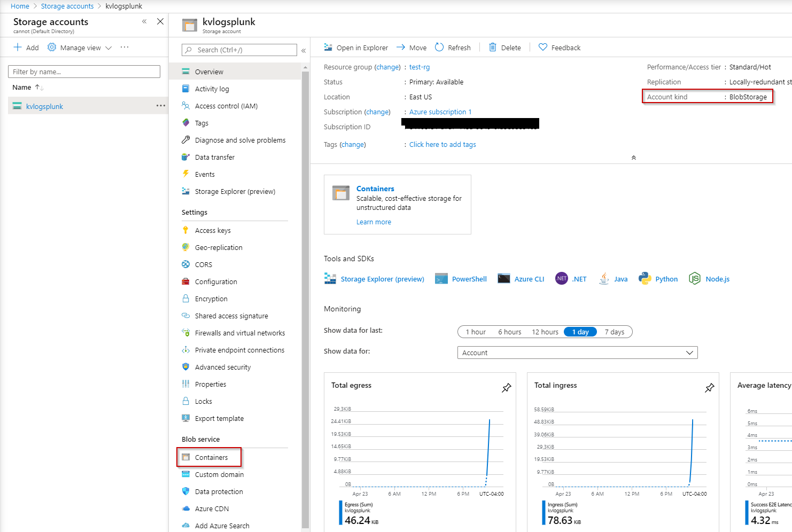Image resolution: width=792 pixels, height=532 pixels.
Task: Open the Show data for Account dropdown
Action: coord(578,353)
